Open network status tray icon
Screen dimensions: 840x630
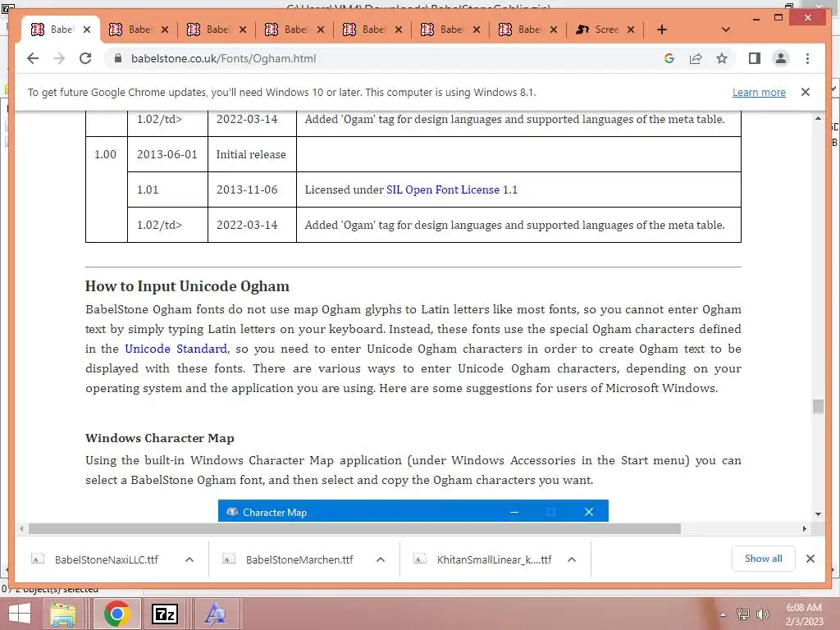pyautogui.click(x=743, y=614)
